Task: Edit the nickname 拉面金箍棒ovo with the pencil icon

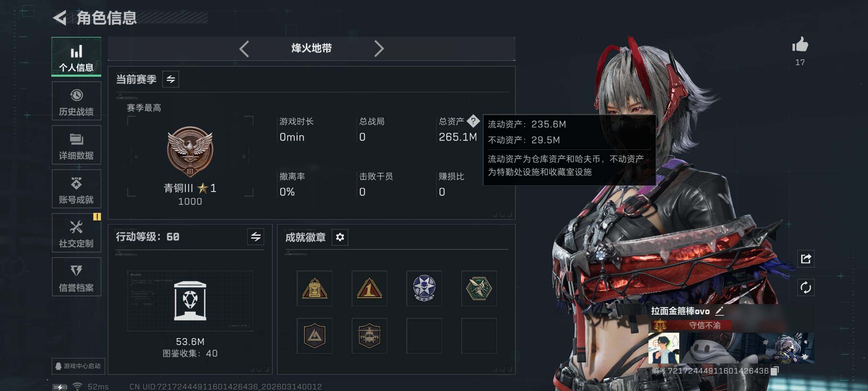Action: point(719,311)
